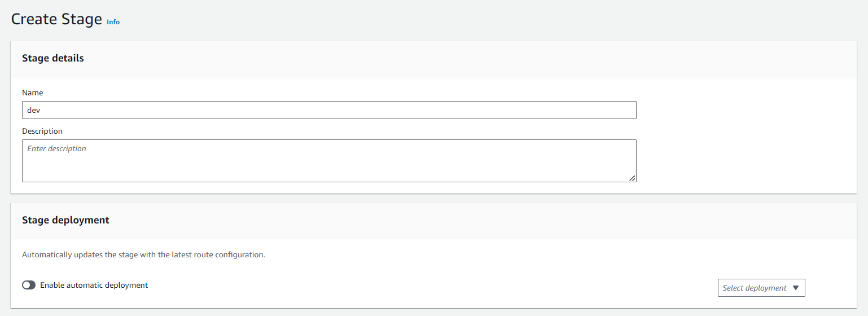Viewport: 868px width, 316px height.
Task: Click the "Select deployment" placeholder text
Action: (x=754, y=288)
